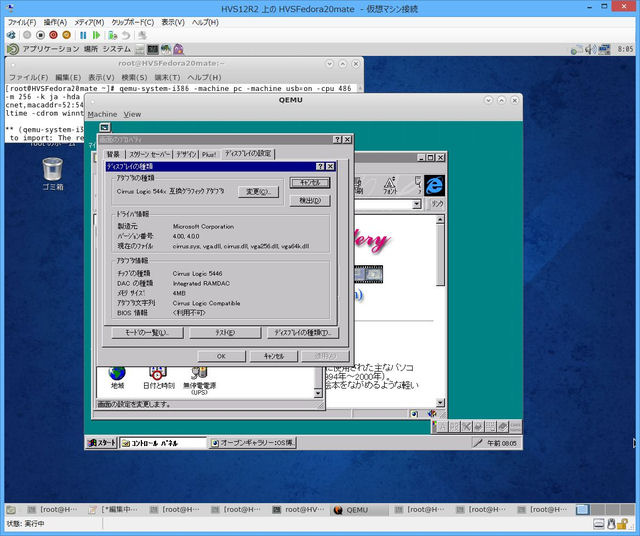The width and height of the screenshot is (640, 536).
Task: Click the up arrow of the IE page scrollbar
Action: [440, 220]
